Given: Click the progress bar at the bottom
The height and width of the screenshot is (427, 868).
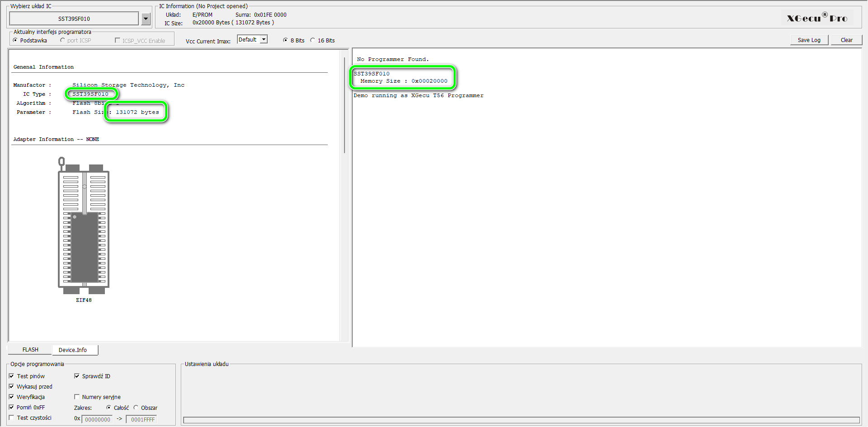Looking at the screenshot, I should pyautogui.click(x=521, y=420).
